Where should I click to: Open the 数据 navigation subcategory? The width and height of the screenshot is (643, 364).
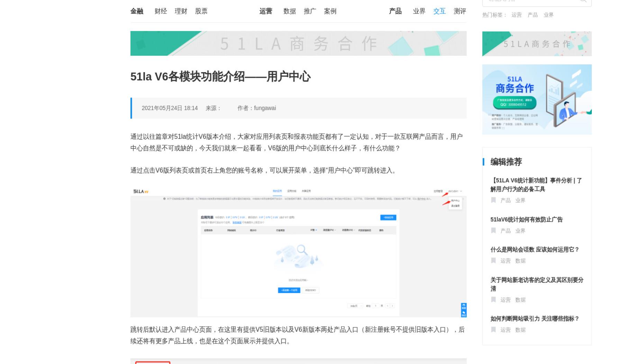coord(290,11)
